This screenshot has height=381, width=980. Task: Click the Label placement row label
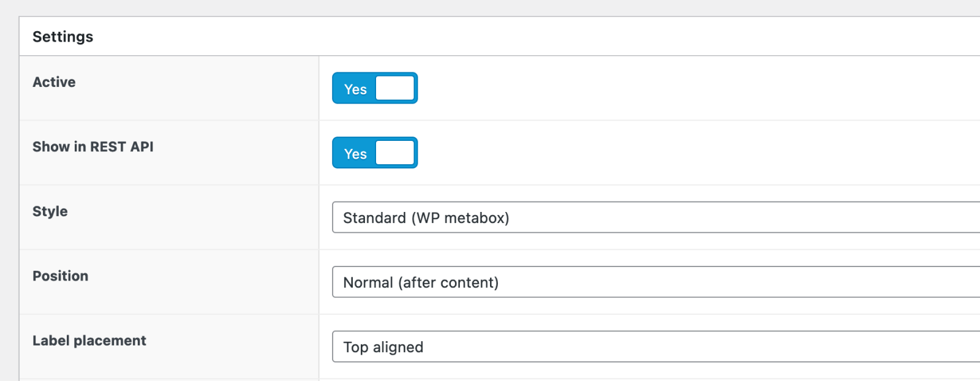[89, 340]
